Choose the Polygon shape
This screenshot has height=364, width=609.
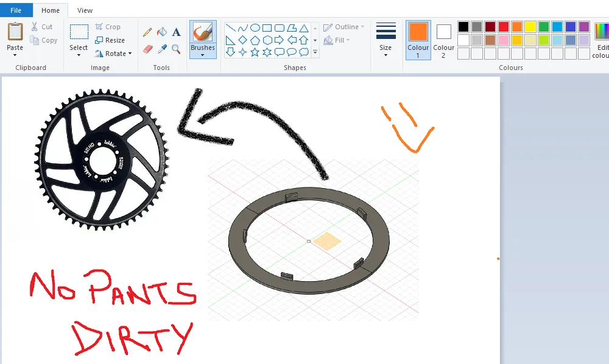coord(292,28)
